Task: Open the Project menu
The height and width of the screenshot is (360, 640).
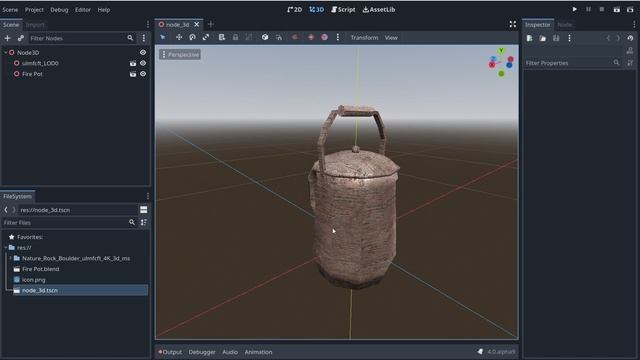Action: click(x=34, y=9)
